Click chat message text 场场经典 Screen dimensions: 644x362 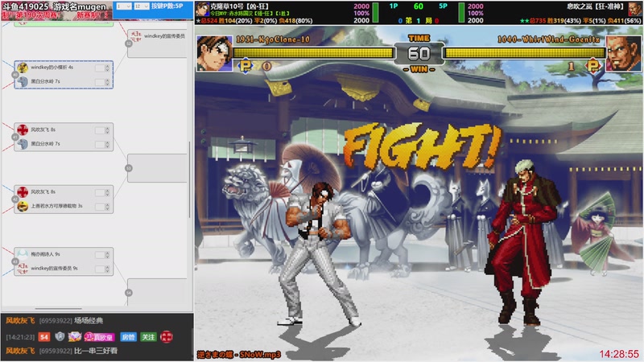coord(89,320)
